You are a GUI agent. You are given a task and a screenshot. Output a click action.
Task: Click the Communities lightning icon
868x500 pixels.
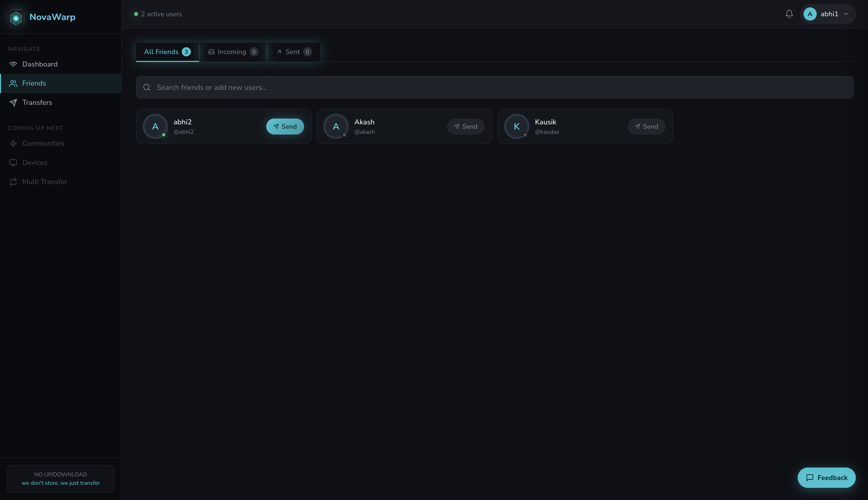(13, 144)
